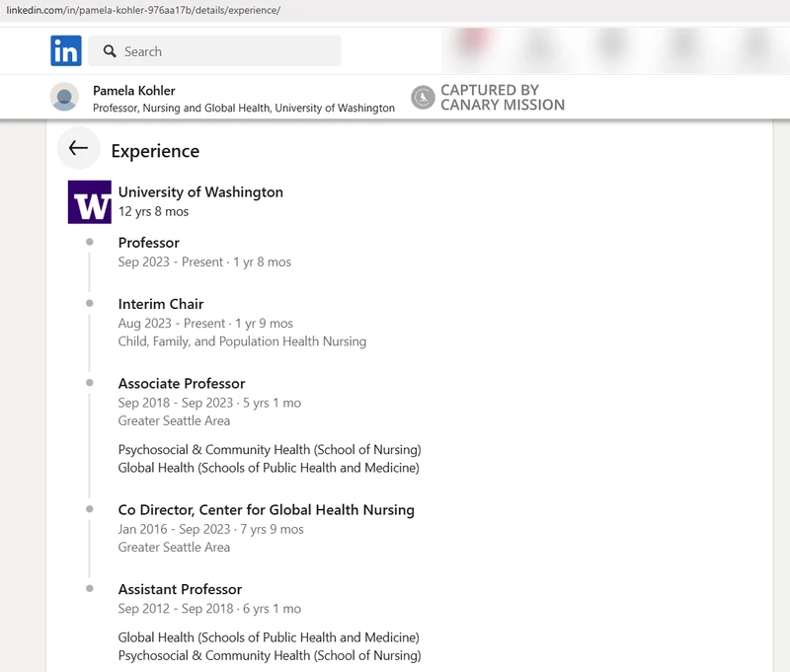Click Greater Seattle Area under Associate Professor
The image size is (790, 672).
(x=175, y=420)
